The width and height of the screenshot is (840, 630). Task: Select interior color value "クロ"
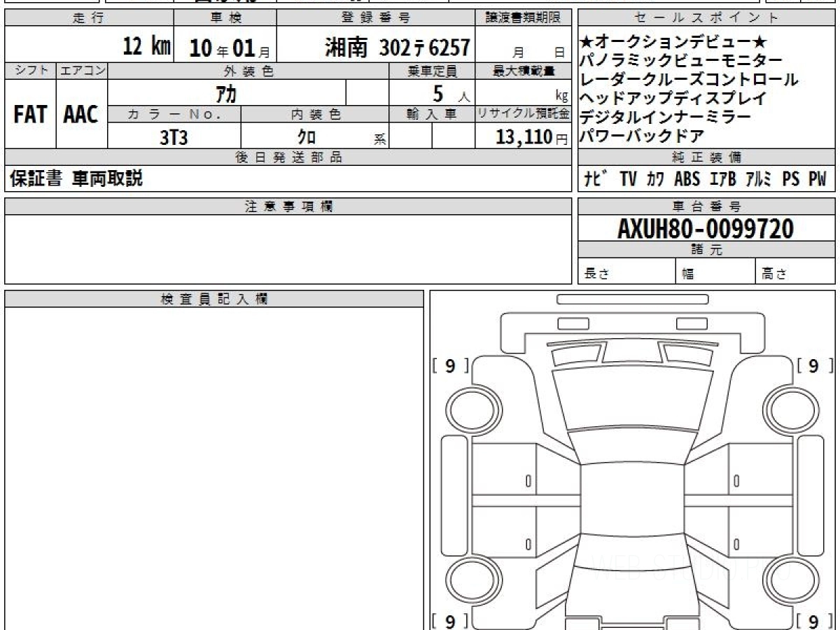[x=305, y=137]
